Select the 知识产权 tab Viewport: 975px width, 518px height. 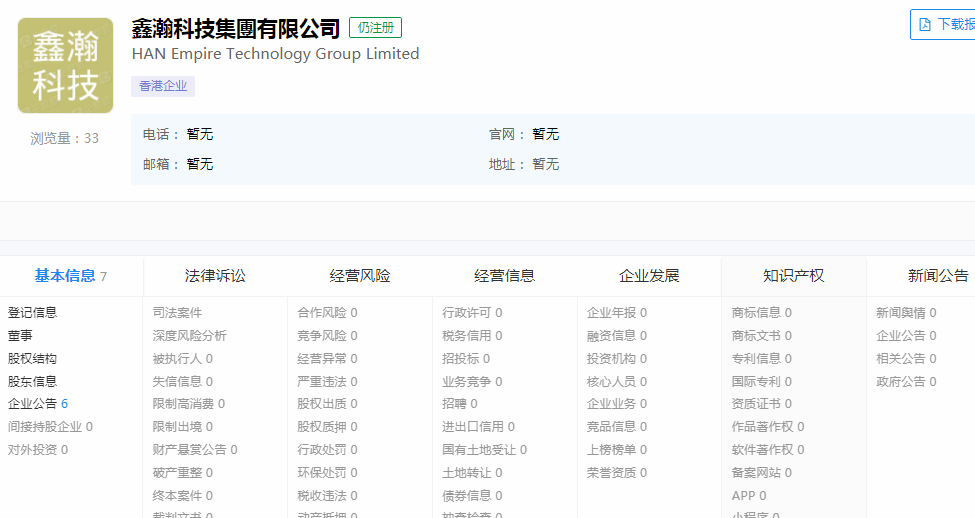click(793, 276)
